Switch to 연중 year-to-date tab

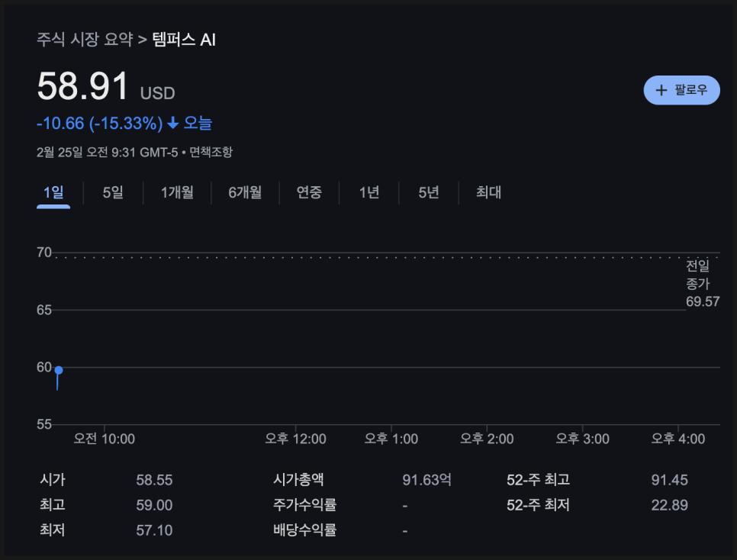point(309,192)
